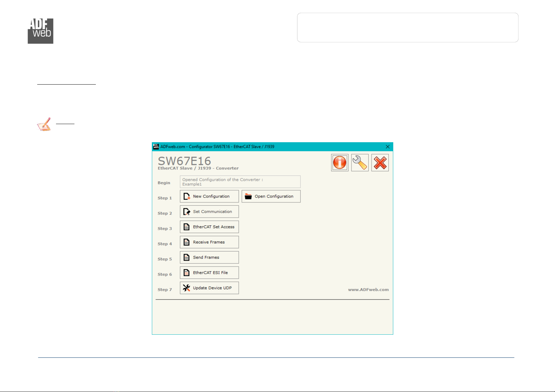Open EtherCAT Set Access
Screen dimensions: 555x392
209,227
